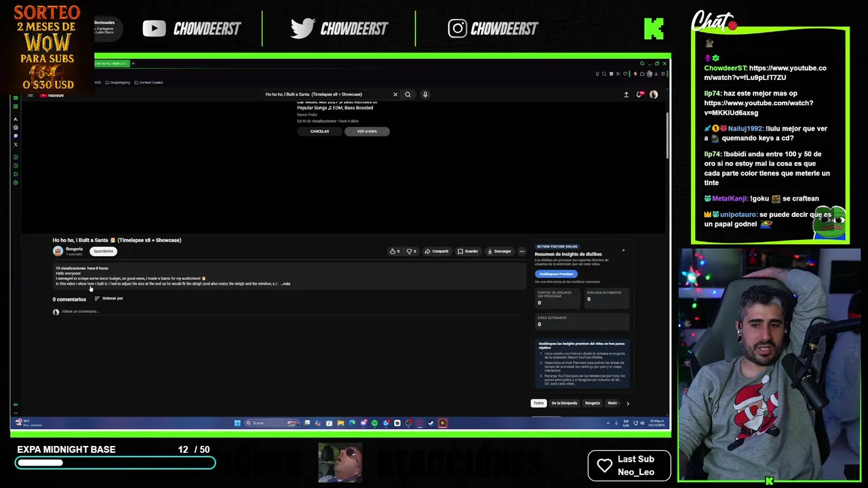Close the Return YouTube Dislike panel

click(x=623, y=250)
